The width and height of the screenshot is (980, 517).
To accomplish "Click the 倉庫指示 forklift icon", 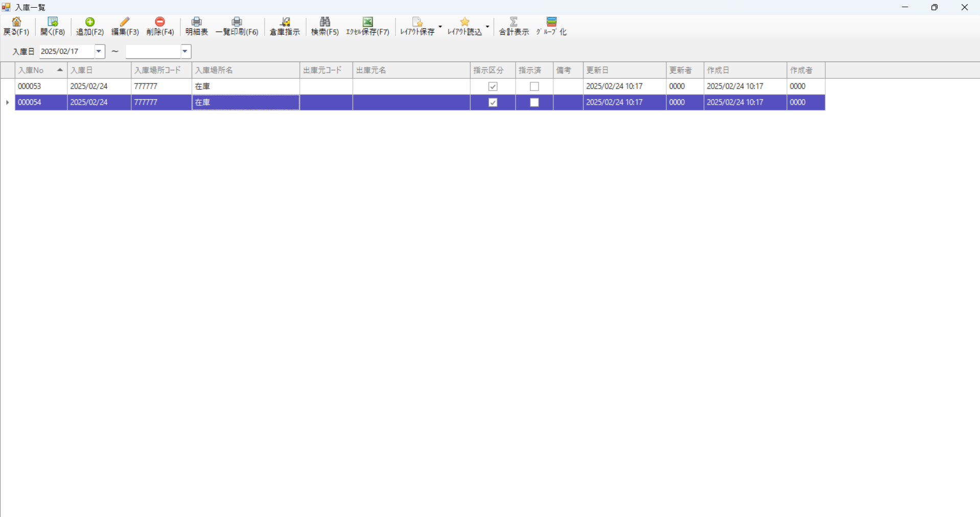I will 285,22.
